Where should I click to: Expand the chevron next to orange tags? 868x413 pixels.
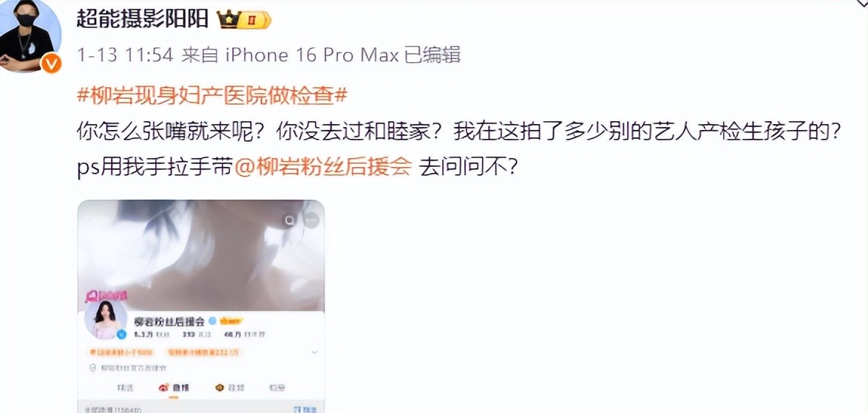(x=314, y=352)
